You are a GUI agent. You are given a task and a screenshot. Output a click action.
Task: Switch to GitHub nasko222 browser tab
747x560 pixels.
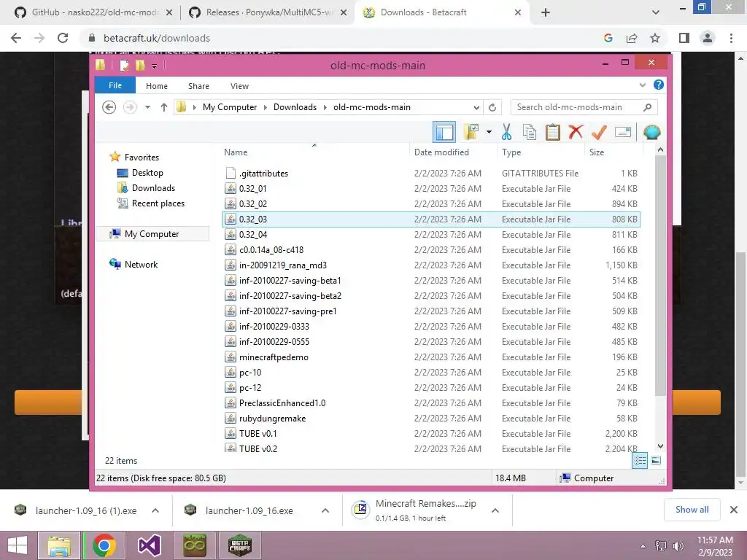[x=93, y=12]
